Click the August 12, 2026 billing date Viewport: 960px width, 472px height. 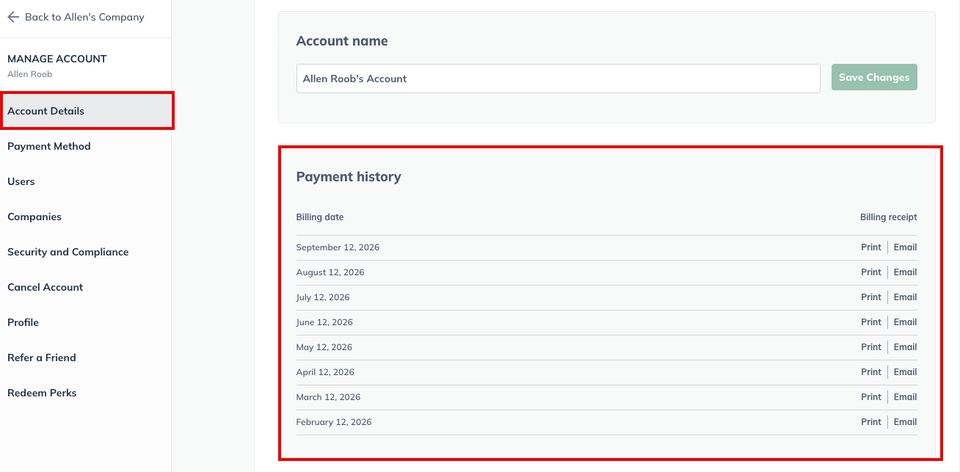coord(330,272)
